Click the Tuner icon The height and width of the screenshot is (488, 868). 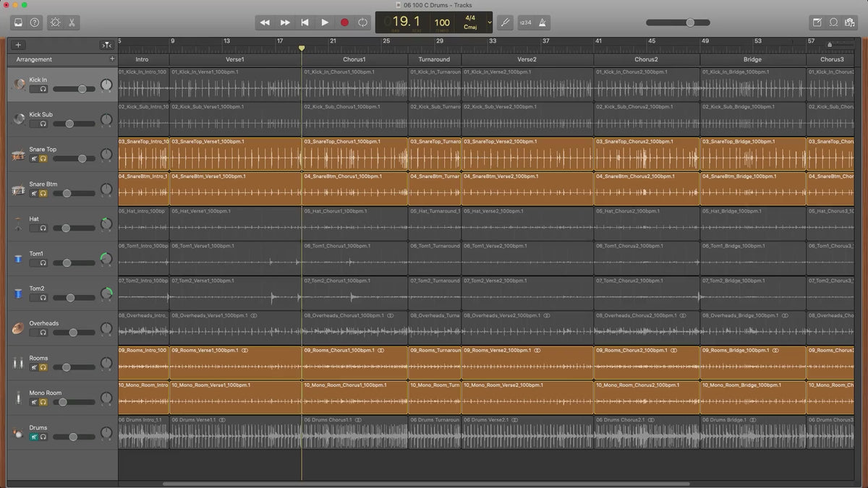click(505, 22)
